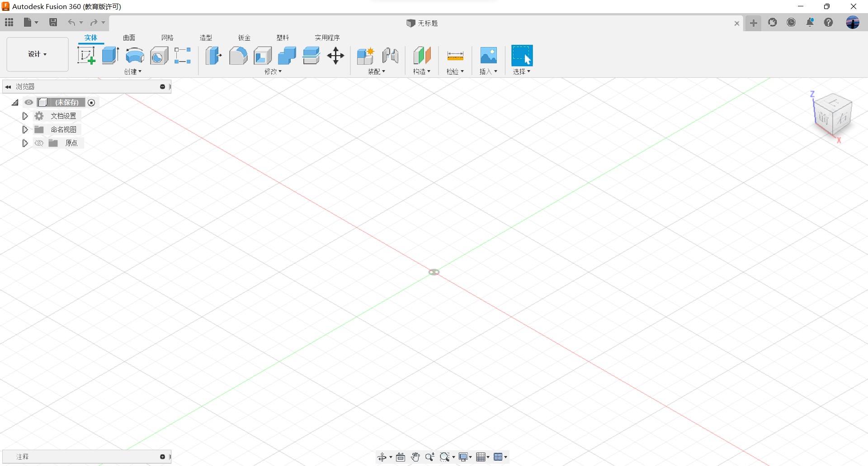
Task: Click the Joint tool icon
Action: [x=390, y=56]
